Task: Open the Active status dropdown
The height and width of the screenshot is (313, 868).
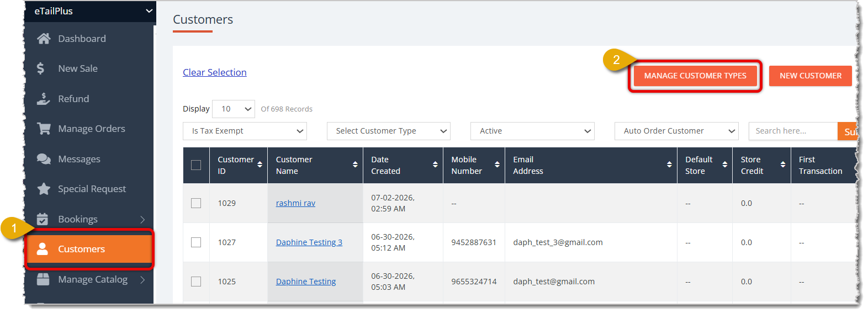Action: (532, 131)
